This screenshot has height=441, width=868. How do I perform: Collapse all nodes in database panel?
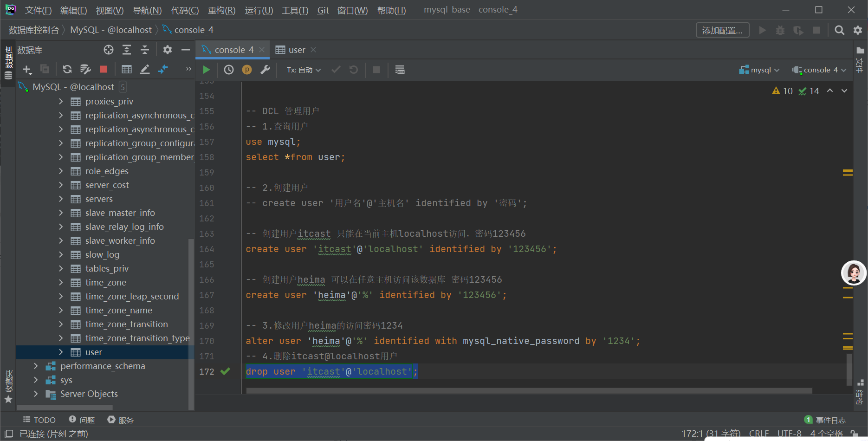tap(145, 50)
